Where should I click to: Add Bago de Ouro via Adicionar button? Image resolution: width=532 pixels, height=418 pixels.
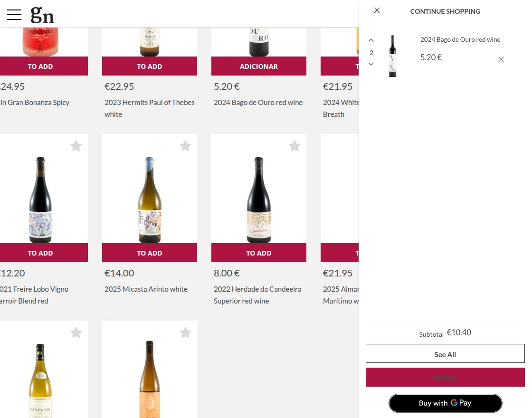tap(258, 66)
